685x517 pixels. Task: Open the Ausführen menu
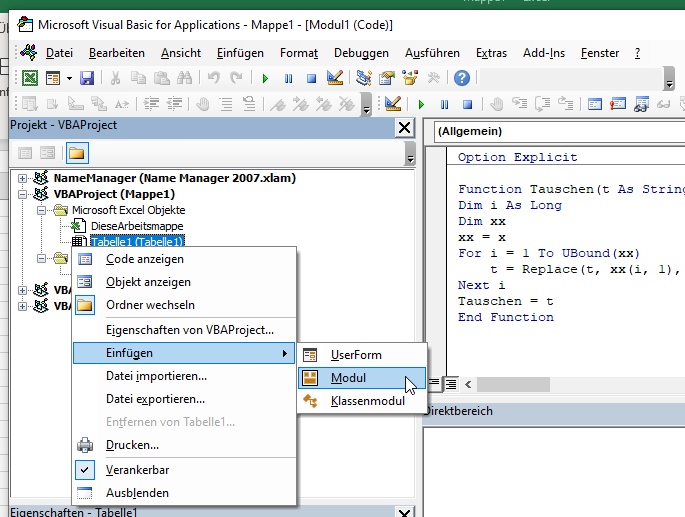432,53
